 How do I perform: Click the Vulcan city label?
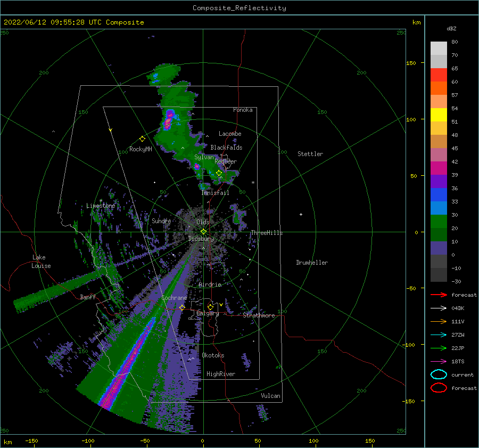270,396
